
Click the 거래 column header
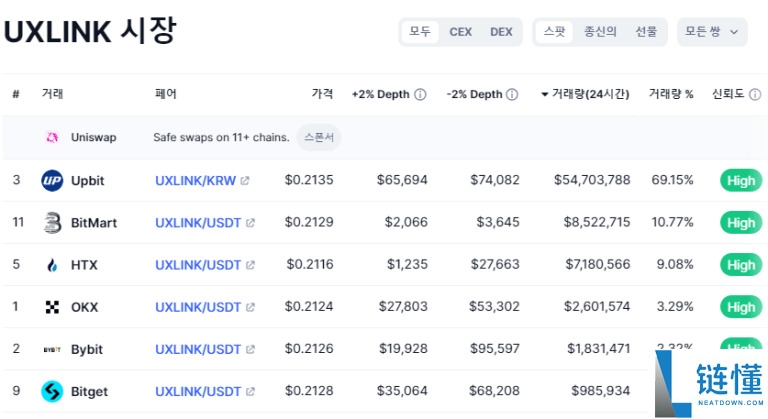tap(52, 94)
